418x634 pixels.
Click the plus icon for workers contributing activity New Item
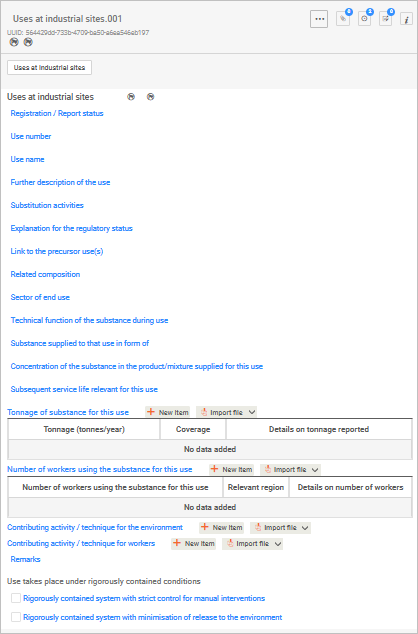177,543
